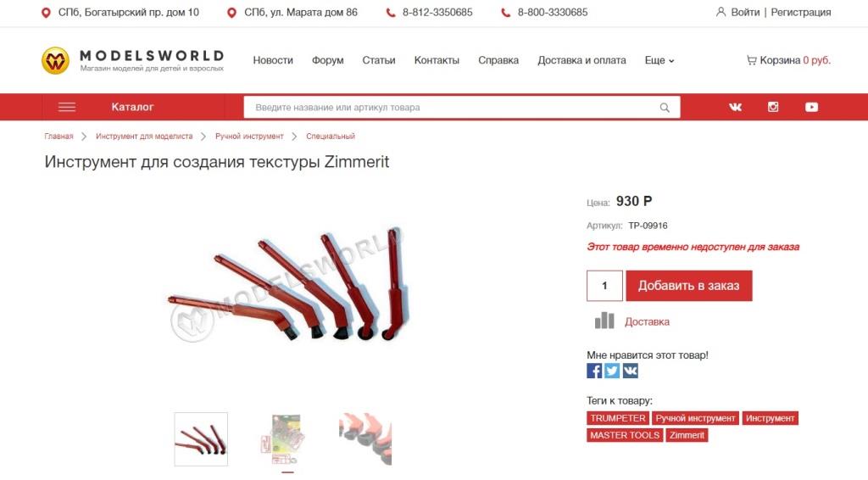This screenshot has width=868, height=480.
Task: Click the search magnifier icon
Action: point(665,108)
